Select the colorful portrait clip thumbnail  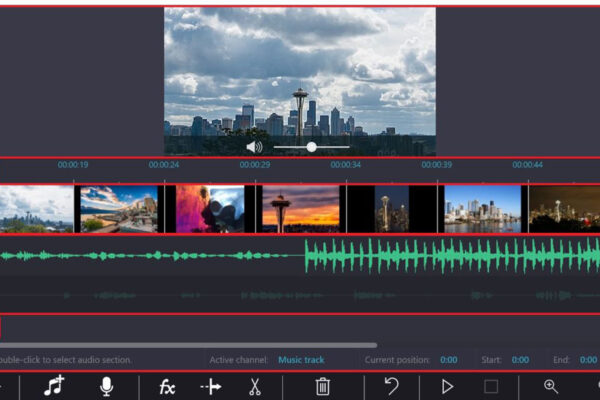click(210, 209)
